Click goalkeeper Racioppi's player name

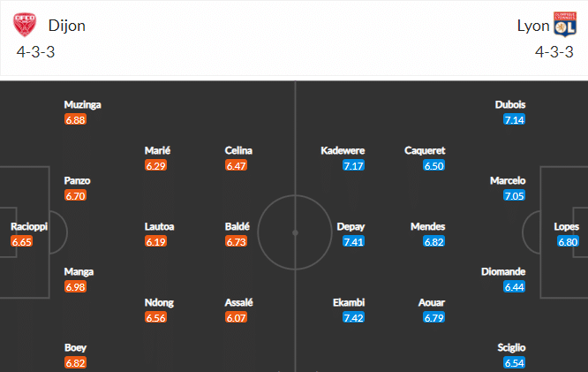click(x=29, y=226)
